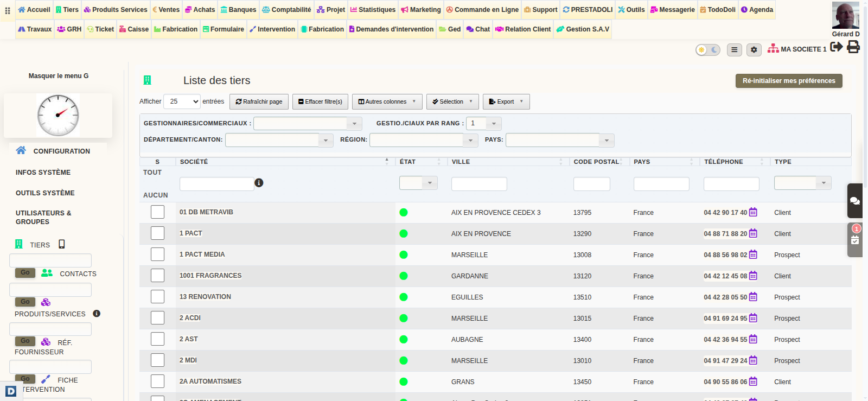The image size is (868, 401).
Task: Open the Accueil menu
Action: pos(34,10)
